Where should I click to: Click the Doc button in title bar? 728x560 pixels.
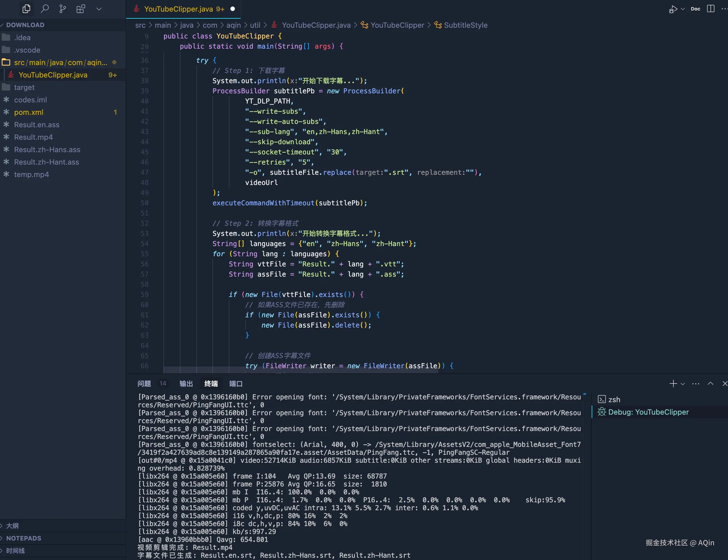(x=695, y=9)
